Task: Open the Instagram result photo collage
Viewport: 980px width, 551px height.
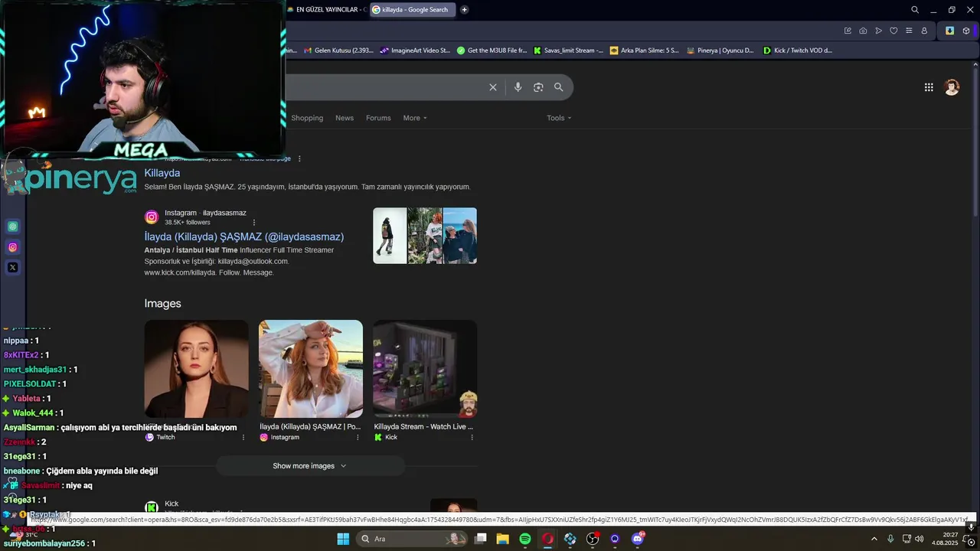Action: pos(425,236)
